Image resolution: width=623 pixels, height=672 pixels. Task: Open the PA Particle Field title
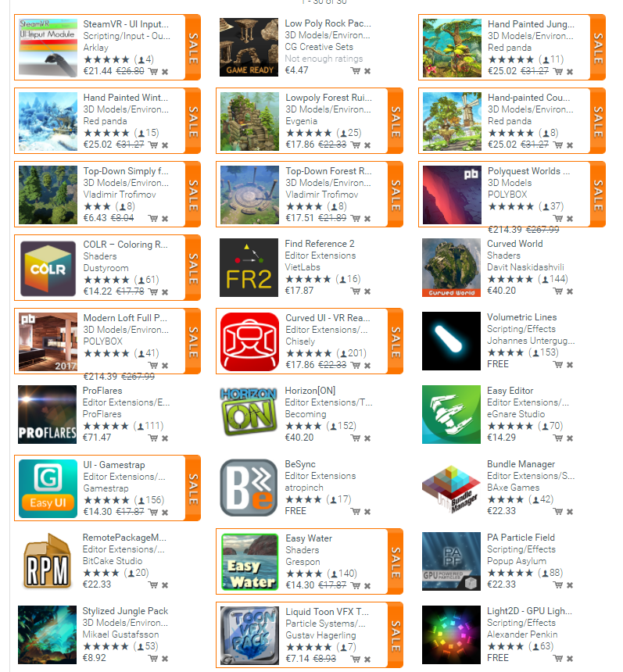[x=521, y=538]
